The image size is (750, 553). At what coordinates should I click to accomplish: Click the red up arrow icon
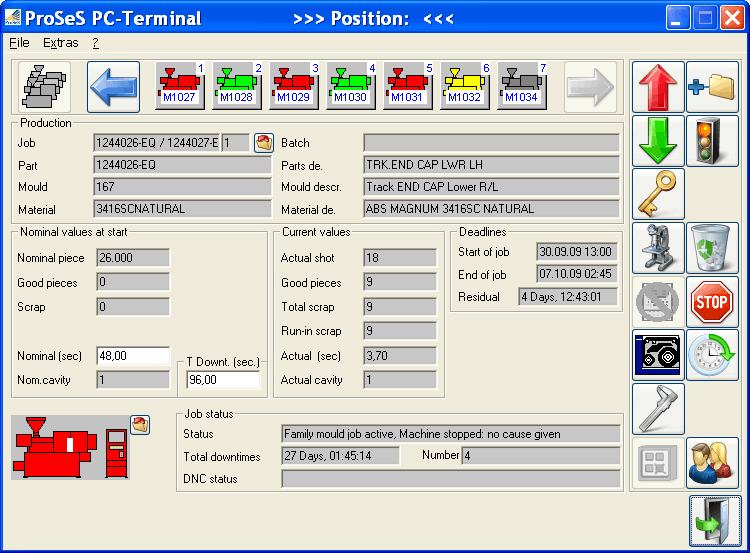[658, 87]
